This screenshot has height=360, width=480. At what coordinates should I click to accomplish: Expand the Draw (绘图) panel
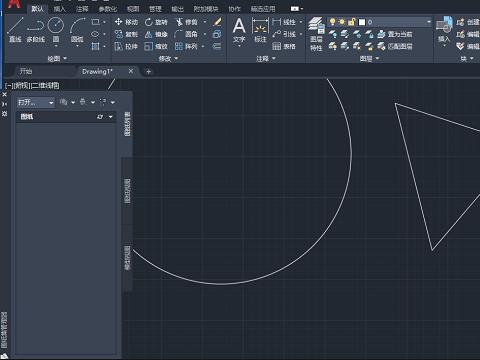[57, 59]
